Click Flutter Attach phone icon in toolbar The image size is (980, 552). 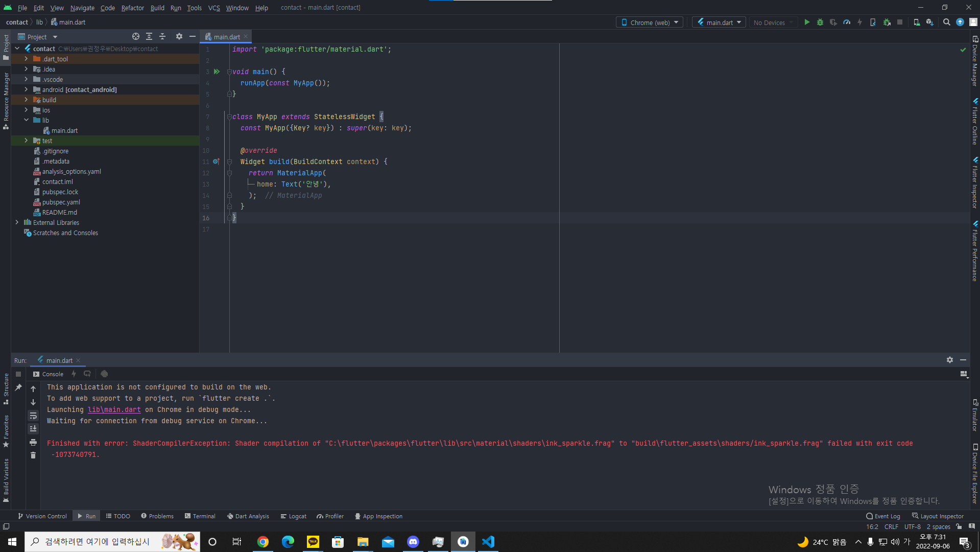point(873,22)
